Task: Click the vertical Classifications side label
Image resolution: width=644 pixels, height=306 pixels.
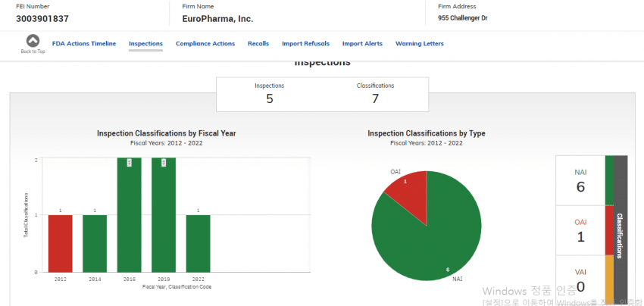Action: click(x=621, y=236)
